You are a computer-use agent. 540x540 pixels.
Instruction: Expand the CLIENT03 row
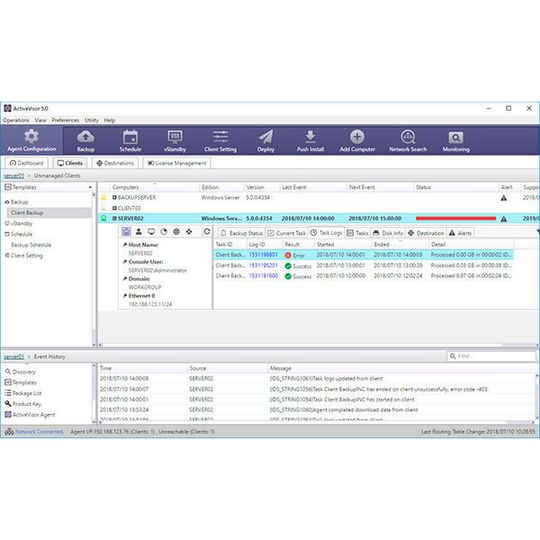click(114, 208)
